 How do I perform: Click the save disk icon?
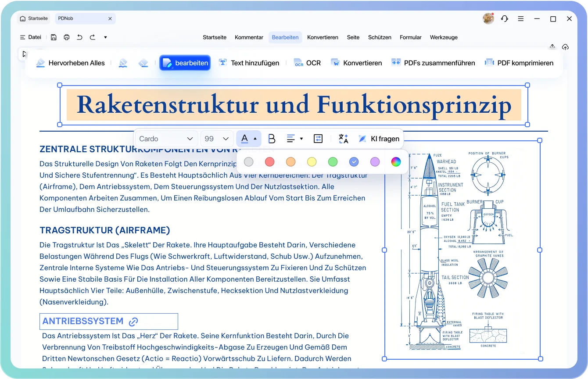click(54, 37)
